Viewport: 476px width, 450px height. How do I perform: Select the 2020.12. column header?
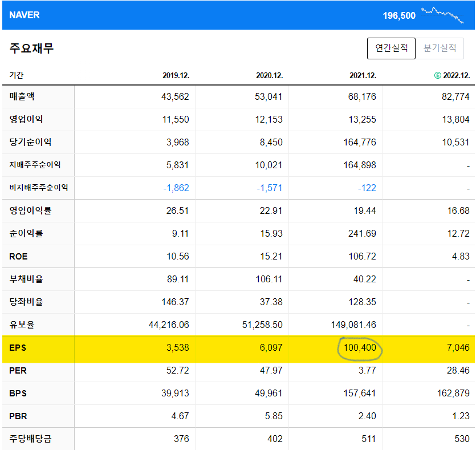click(x=269, y=75)
